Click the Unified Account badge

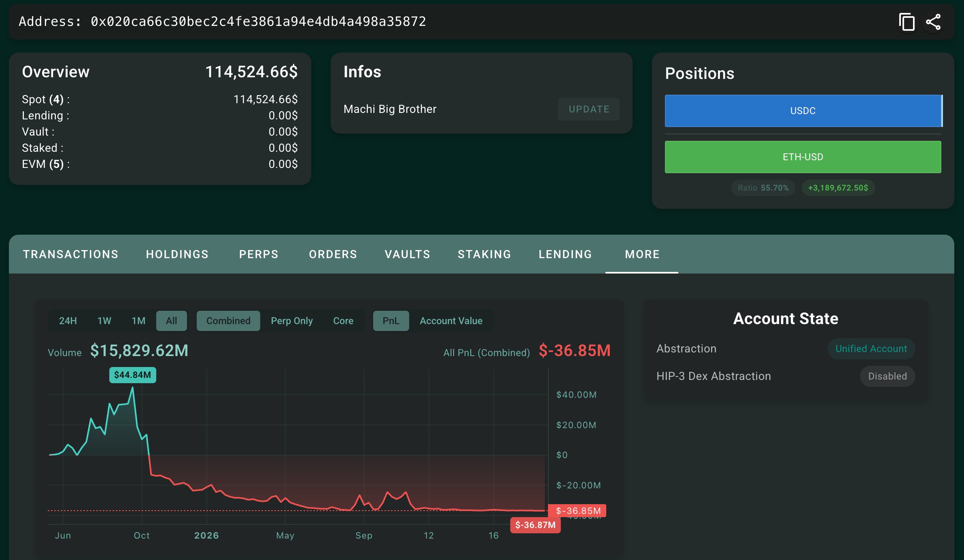click(x=871, y=349)
